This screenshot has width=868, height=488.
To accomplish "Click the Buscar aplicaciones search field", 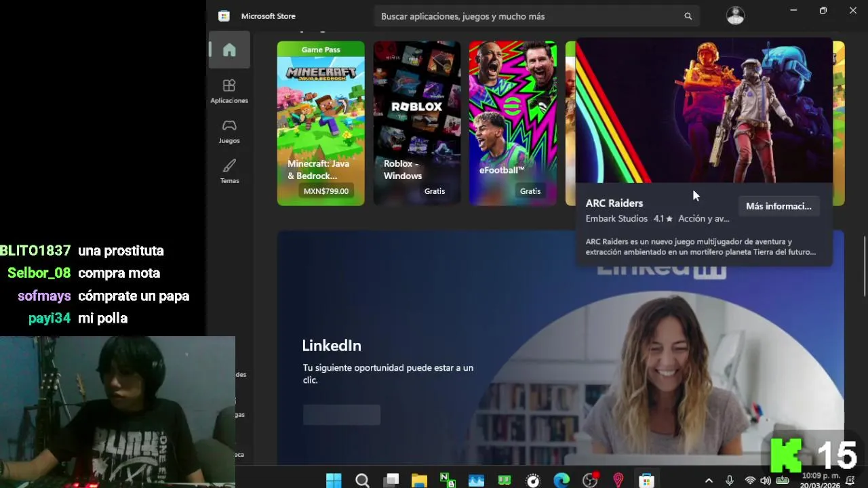I will pyautogui.click(x=536, y=16).
